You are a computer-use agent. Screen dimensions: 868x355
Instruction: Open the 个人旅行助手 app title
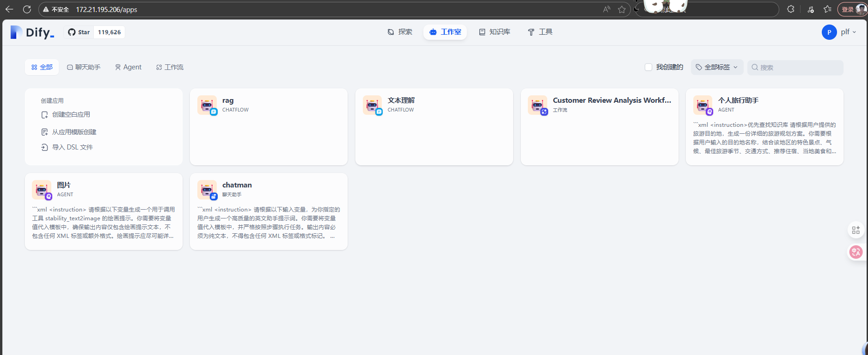coord(738,100)
